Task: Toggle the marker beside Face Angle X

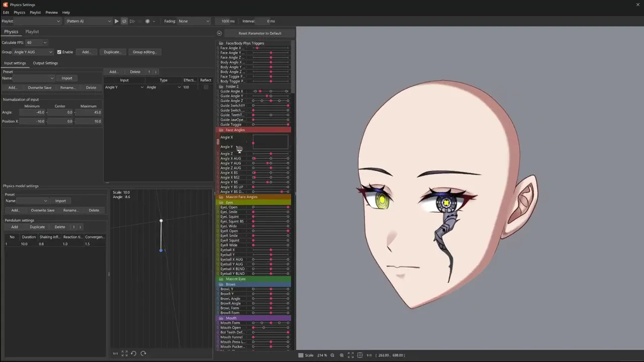Action: coord(218,48)
